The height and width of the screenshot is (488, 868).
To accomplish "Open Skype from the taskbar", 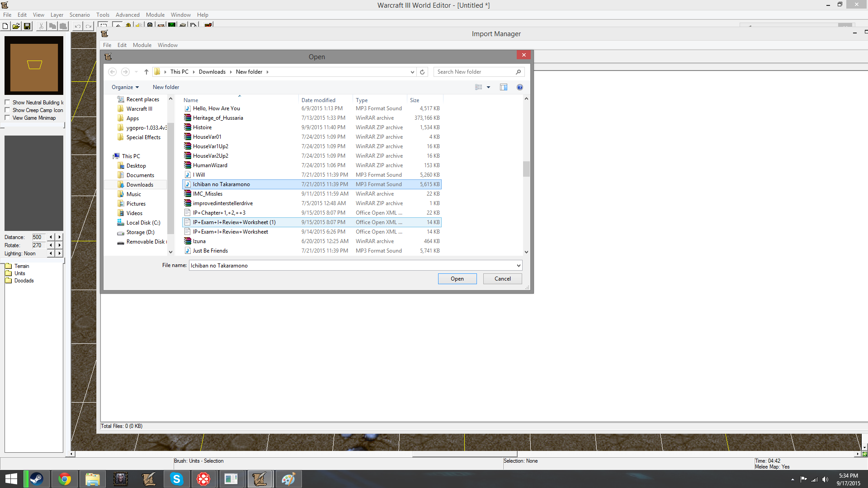I will tap(176, 479).
